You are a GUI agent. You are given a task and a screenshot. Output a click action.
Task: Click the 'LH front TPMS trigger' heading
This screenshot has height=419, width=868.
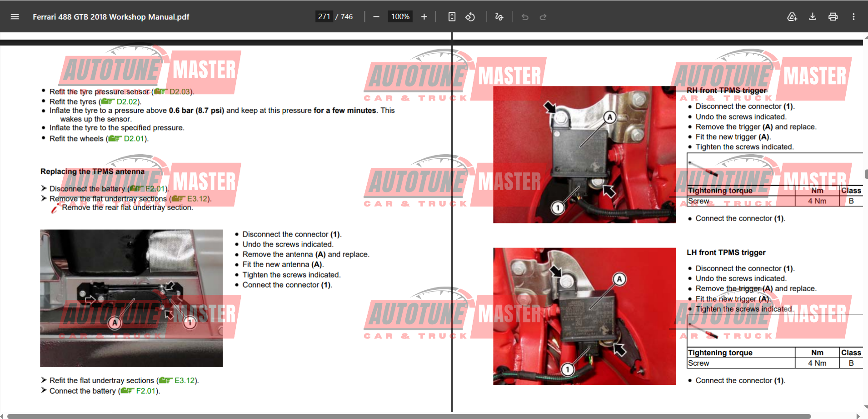tap(726, 252)
